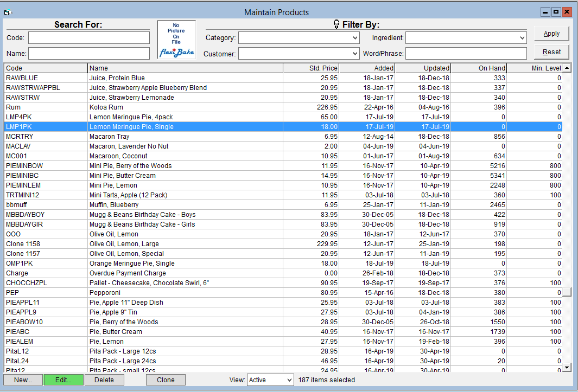Click the green Edit... button
The width and height of the screenshot is (578, 392).
63,380
